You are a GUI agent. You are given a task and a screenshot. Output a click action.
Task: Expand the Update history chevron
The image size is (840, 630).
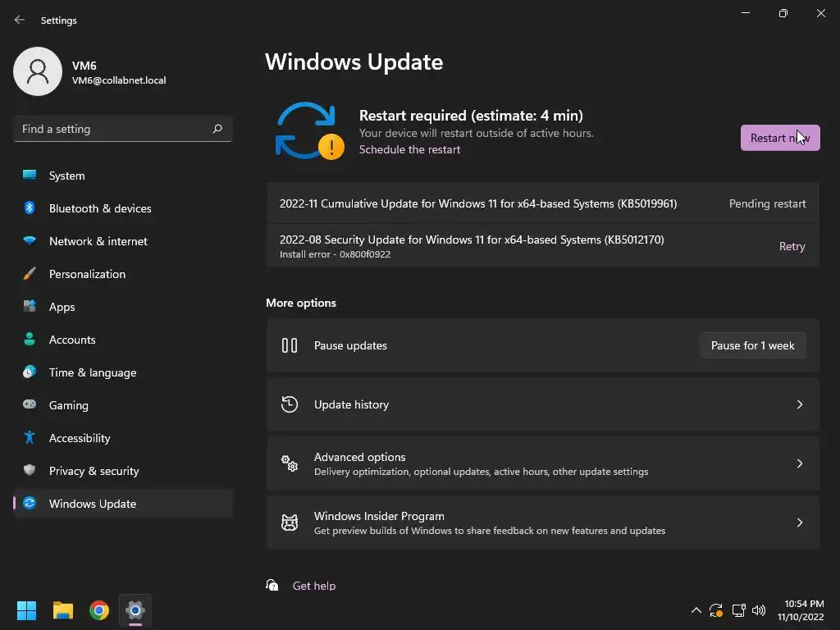click(x=800, y=404)
